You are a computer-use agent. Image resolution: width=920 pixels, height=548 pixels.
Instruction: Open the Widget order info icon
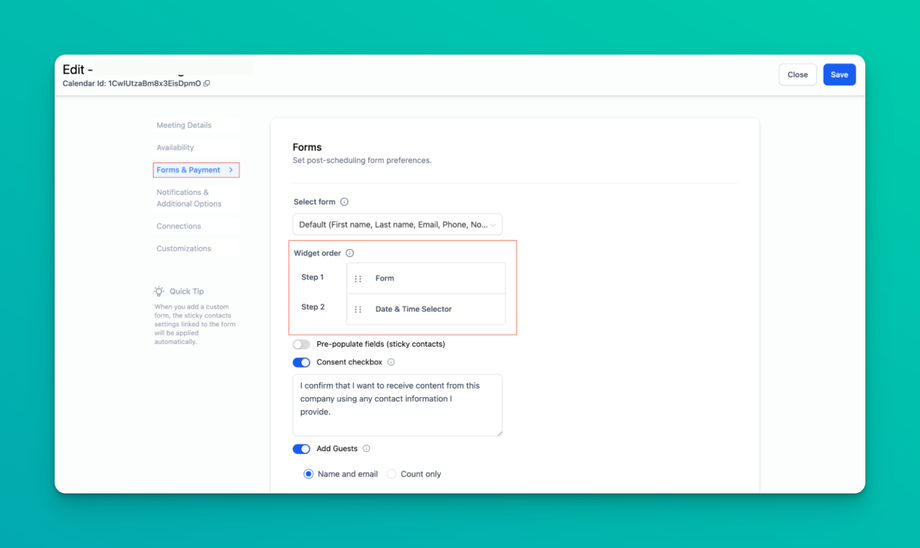350,253
